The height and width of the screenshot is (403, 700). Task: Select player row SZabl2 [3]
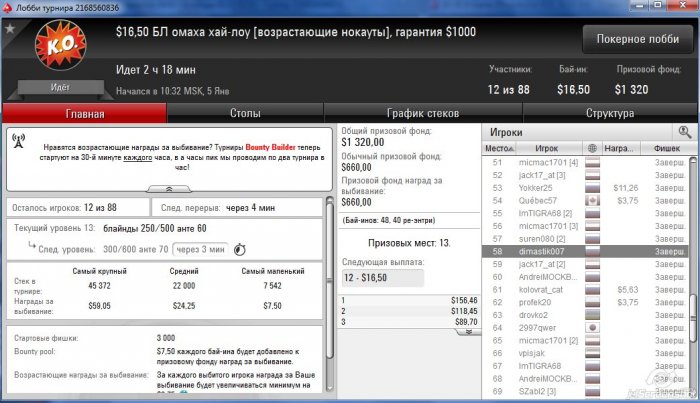(586, 391)
